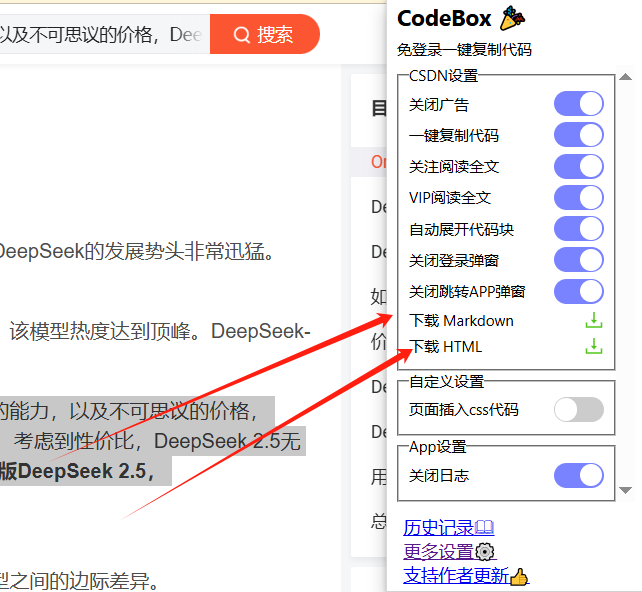This screenshot has height=592, width=642.
Task: Click the magnifier icon in the search button
Action: 242,35
